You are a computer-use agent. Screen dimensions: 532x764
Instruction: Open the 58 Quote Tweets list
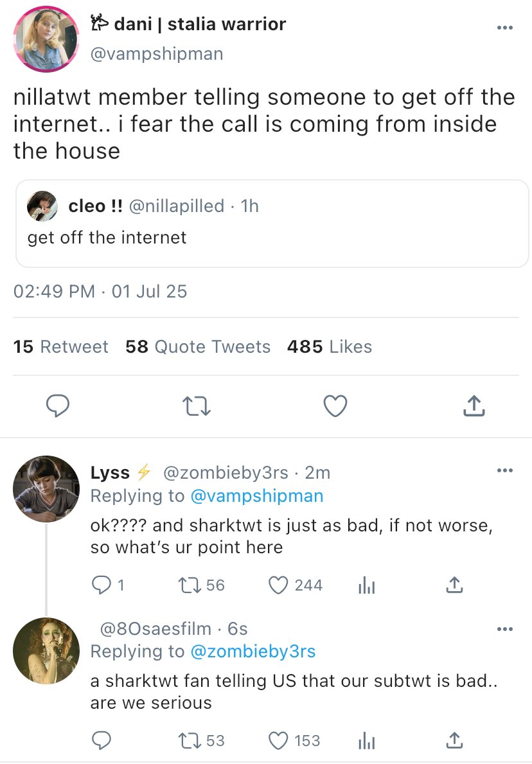tap(198, 347)
